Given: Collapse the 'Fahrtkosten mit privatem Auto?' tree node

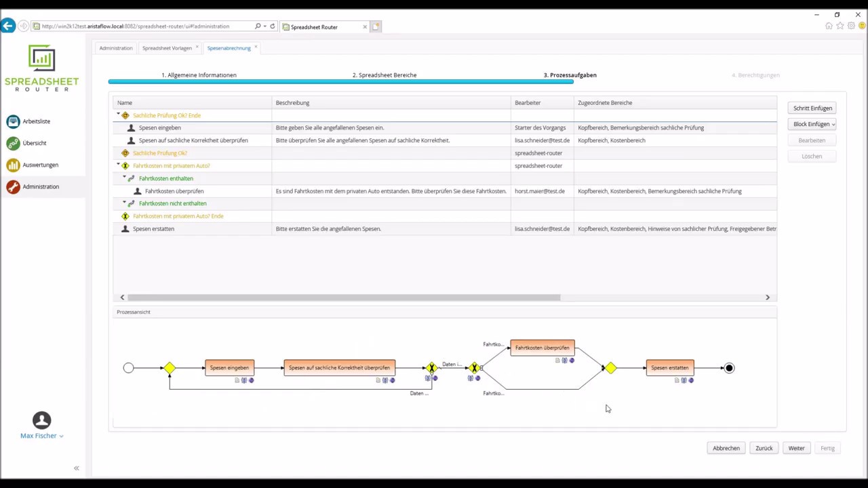Looking at the screenshot, I should click(x=118, y=165).
